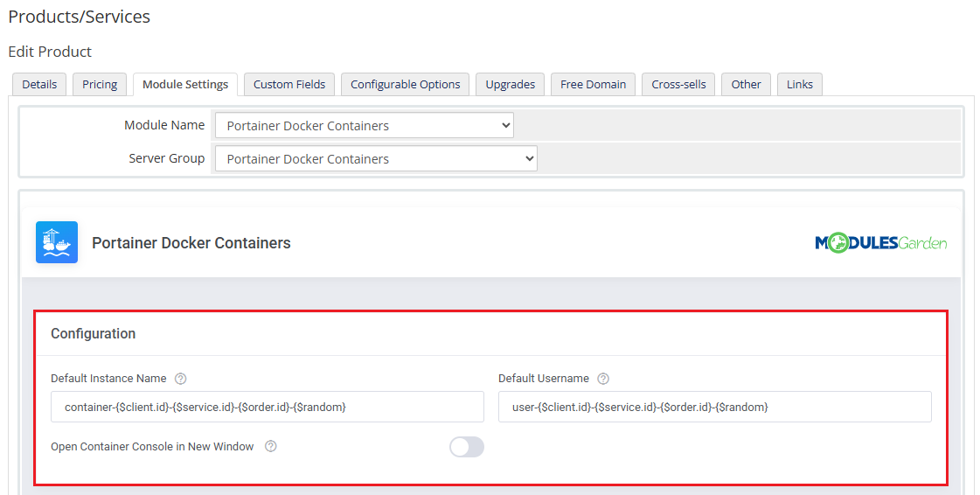Go to the Upgrades tab
Image resolution: width=980 pixels, height=495 pixels.
[510, 84]
